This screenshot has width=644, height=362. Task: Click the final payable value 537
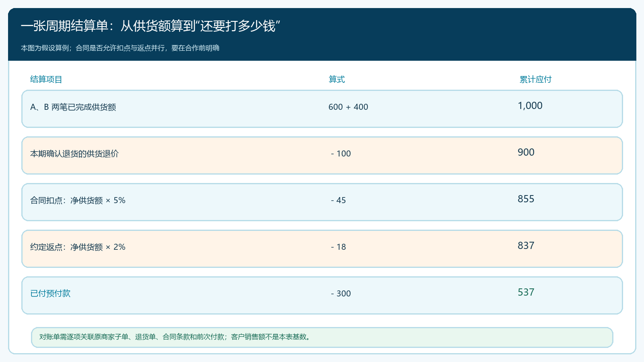coord(526,292)
